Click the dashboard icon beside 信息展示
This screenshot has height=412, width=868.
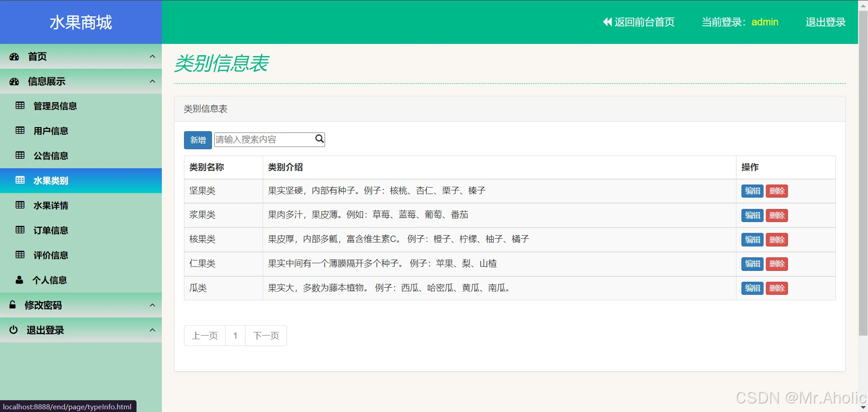14,81
